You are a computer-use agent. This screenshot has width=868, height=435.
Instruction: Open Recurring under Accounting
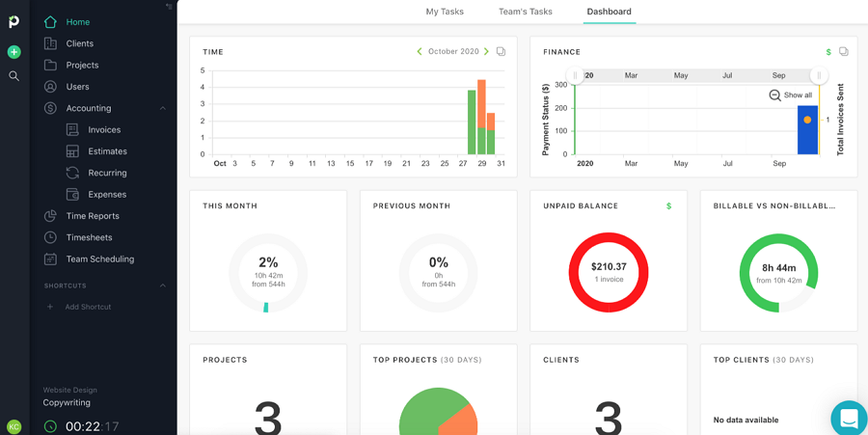(x=107, y=174)
